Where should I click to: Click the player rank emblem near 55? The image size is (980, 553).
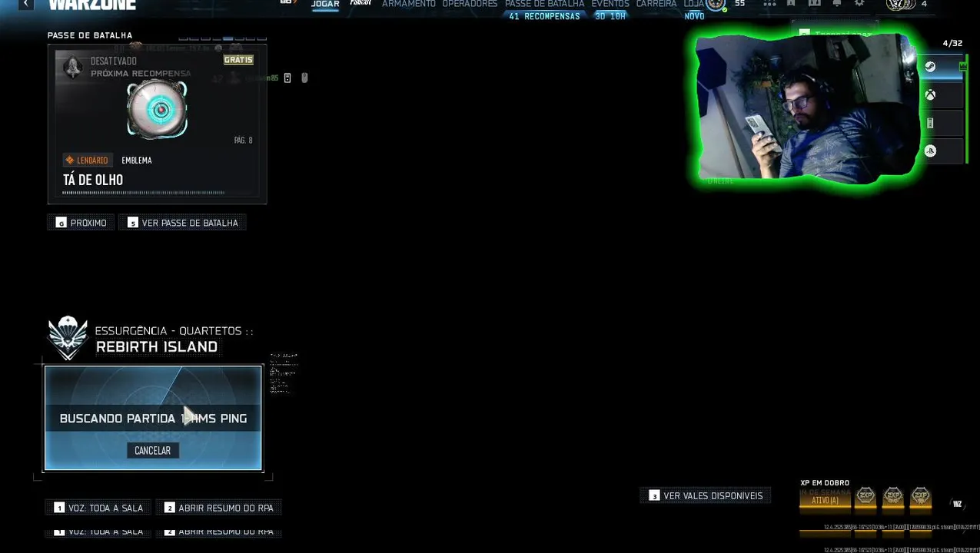tap(716, 5)
